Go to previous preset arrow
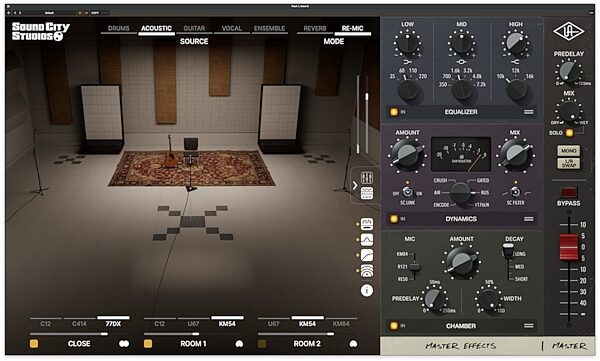This screenshot has width=600, height=361. 15,13
